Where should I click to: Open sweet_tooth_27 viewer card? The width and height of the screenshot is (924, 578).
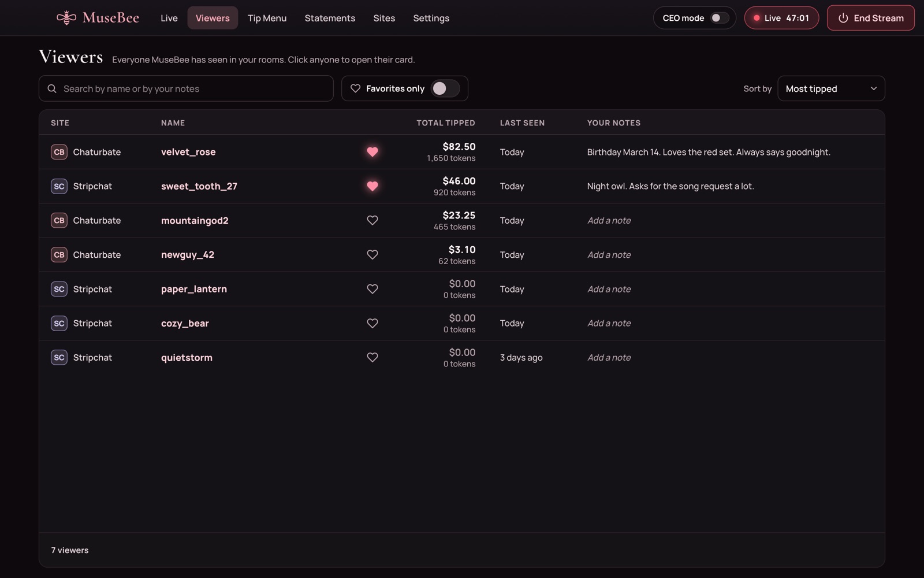pyautogui.click(x=199, y=186)
